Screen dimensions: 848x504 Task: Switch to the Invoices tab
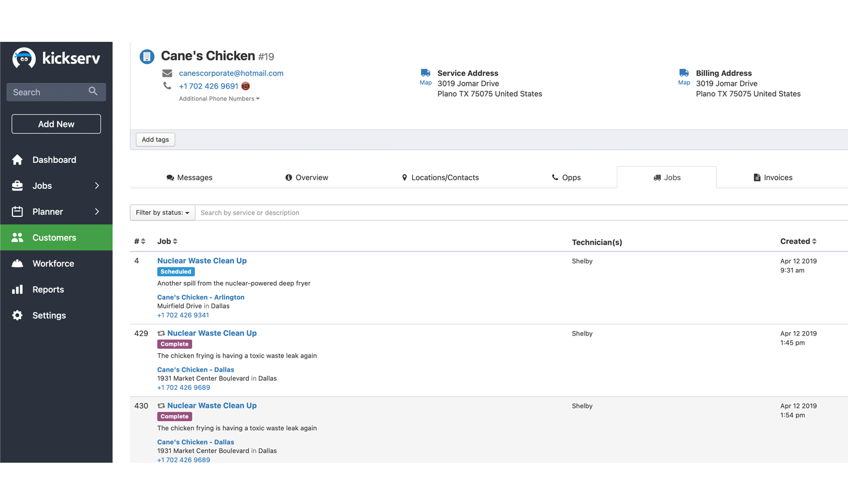(773, 177)
